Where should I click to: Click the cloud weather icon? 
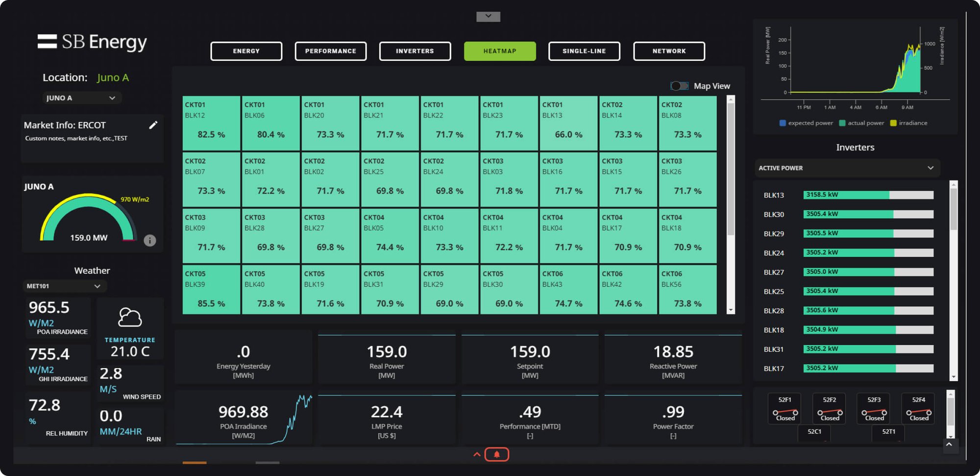(x=130, y=318)
